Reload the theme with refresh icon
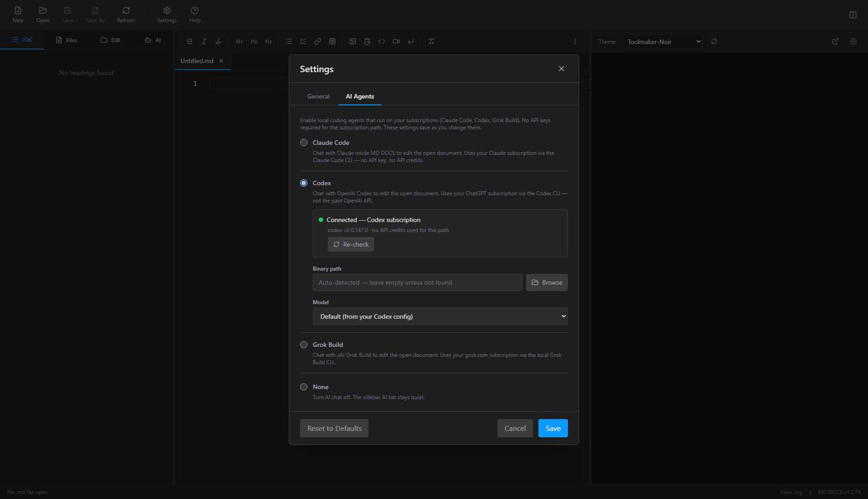Image resolution: width=868 pixels, height=499 pixels. pyautogui.click(x=714, y=41)
